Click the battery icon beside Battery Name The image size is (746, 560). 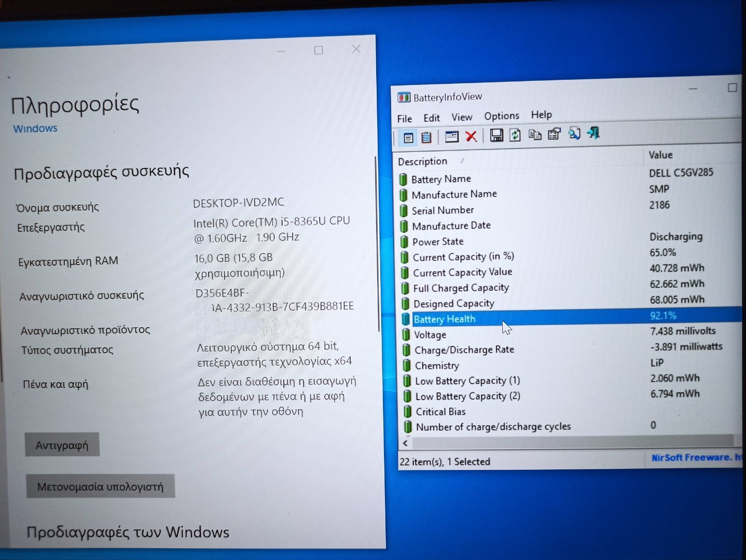pyautogui.click(x=404, y=180)
